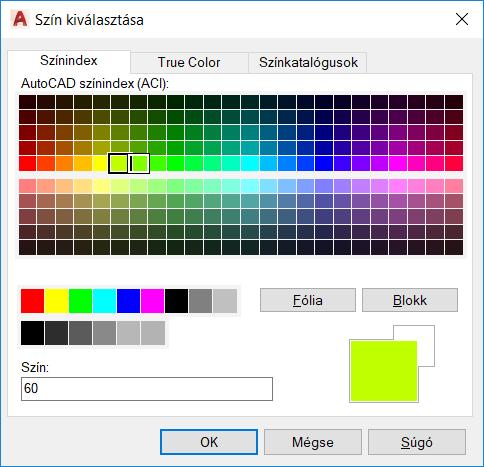This screenshot has height=467, width=484.
Task: Close the Szín kiválasztása dialog
Action: (x=462, y=19)
